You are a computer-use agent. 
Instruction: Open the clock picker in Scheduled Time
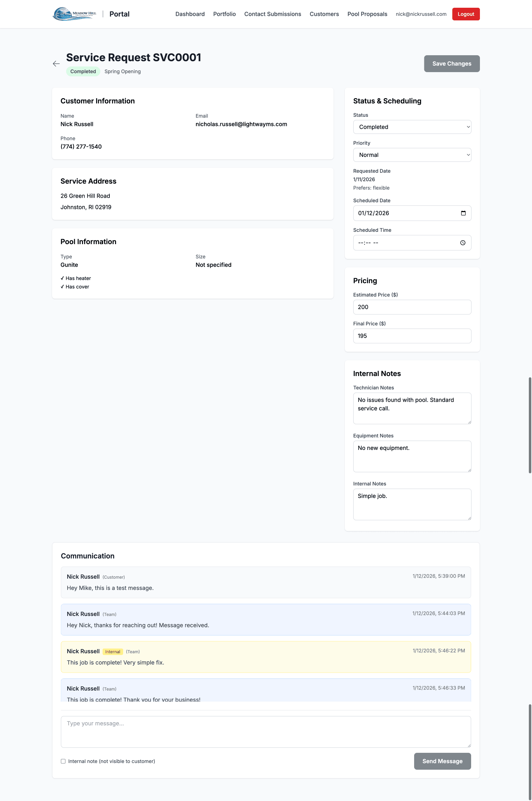[x=463, y=243]
